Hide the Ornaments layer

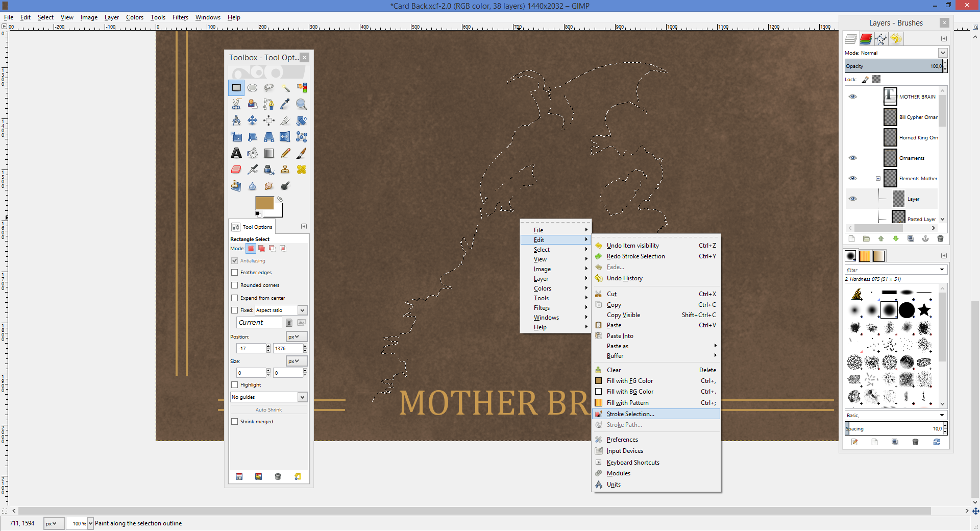(x=852, y=158)
